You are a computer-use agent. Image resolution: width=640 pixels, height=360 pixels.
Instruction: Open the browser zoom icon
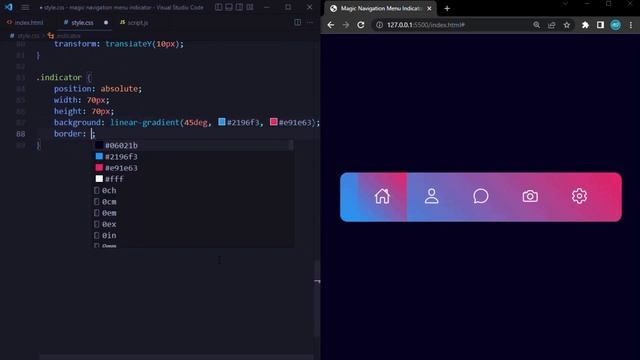point(536,25)
